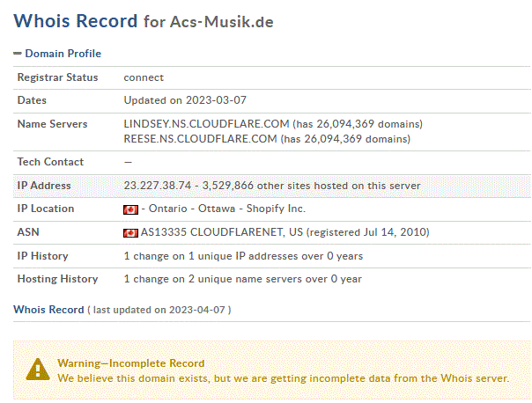
Task: Click the Warning—Incomplete Record heading
Action: 131,363
